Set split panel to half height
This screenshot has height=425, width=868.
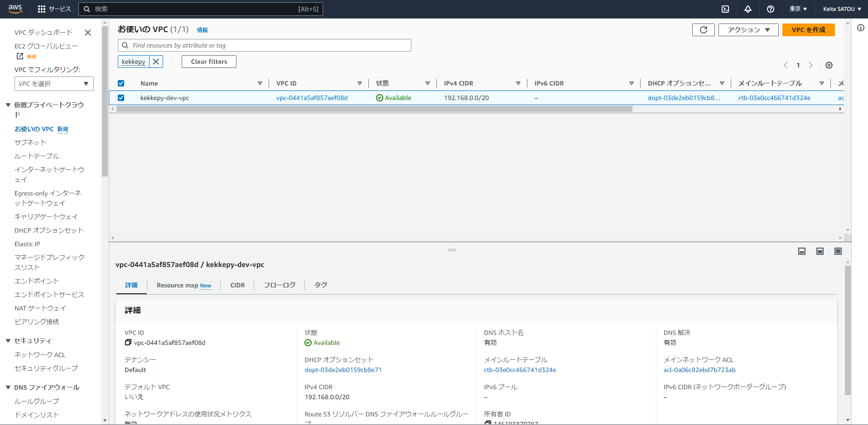coord(820,251)
